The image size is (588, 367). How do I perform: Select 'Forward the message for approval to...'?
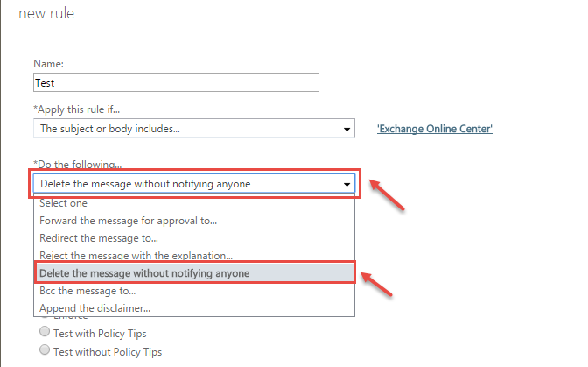click(194, 221)
